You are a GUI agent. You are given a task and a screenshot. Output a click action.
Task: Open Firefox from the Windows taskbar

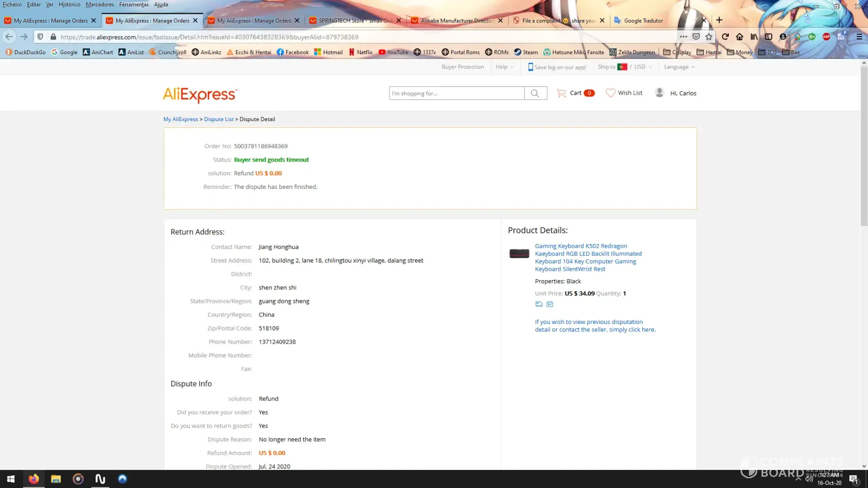(x=34, y=479)
